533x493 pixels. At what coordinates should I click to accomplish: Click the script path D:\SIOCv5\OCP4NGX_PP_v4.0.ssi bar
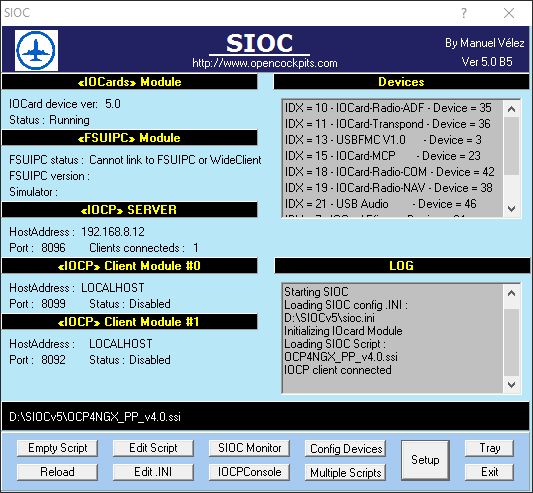[x=265, y=416]
